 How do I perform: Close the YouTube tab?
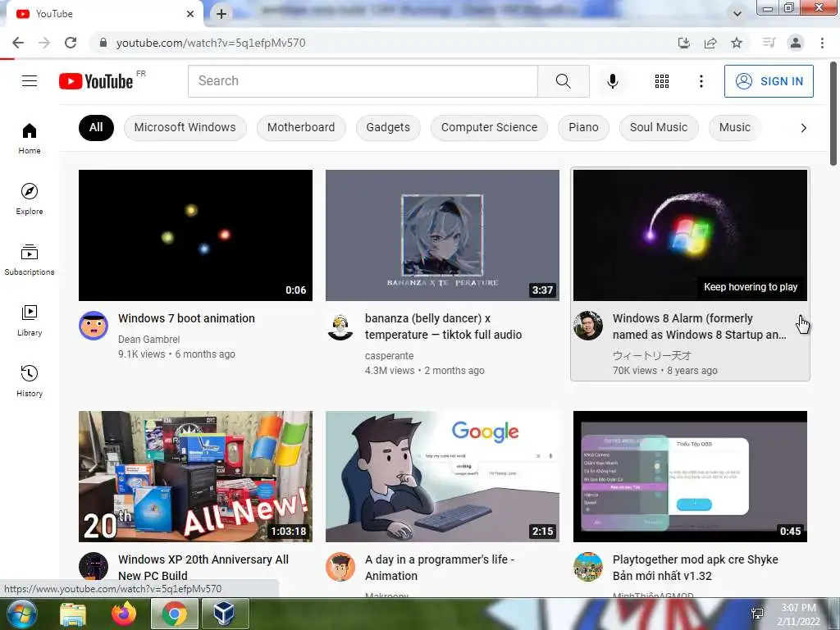click(190, 14)
